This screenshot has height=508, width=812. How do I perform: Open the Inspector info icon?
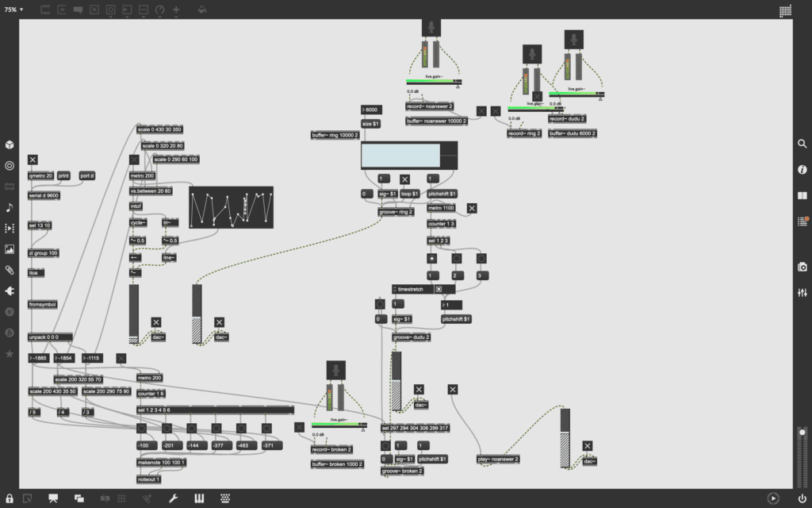[802, 170]
